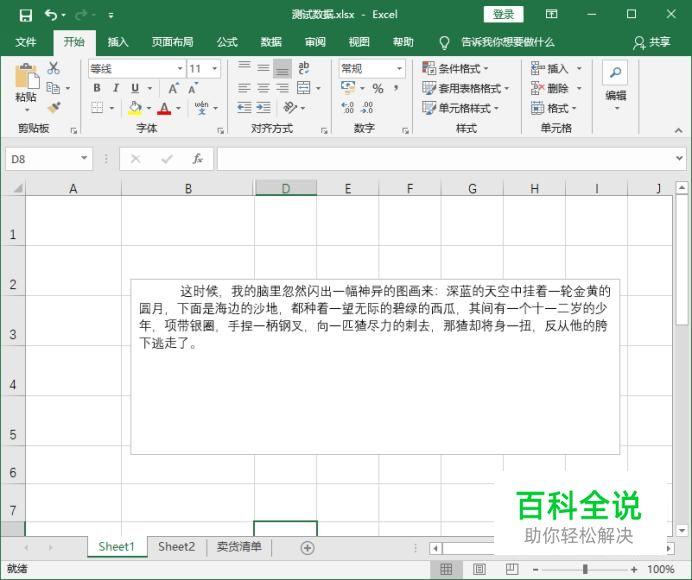692x580 pixels.
Task: Toggle align text left
Action: coord(244,88)
